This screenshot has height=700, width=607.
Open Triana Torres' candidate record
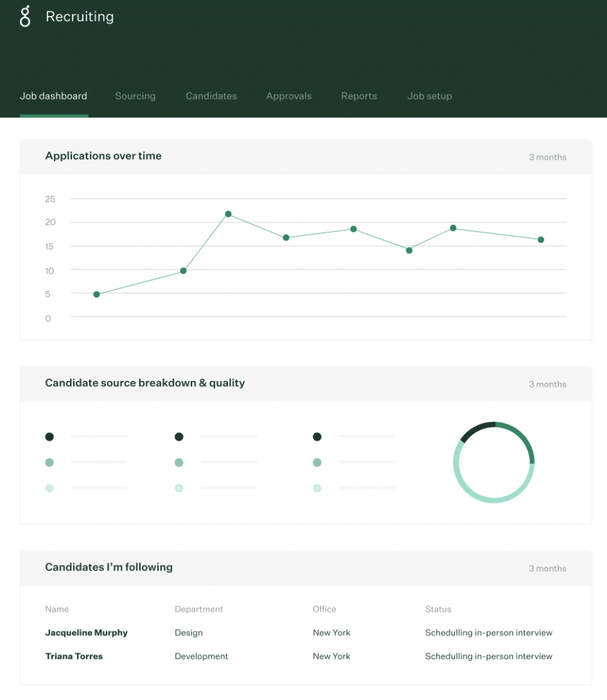click(74, 656)
